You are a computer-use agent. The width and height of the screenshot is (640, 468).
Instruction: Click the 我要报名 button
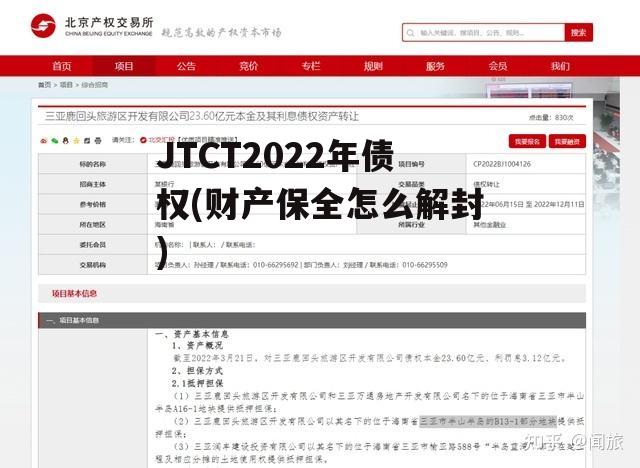pyautogui.click(x=526, y=141)
